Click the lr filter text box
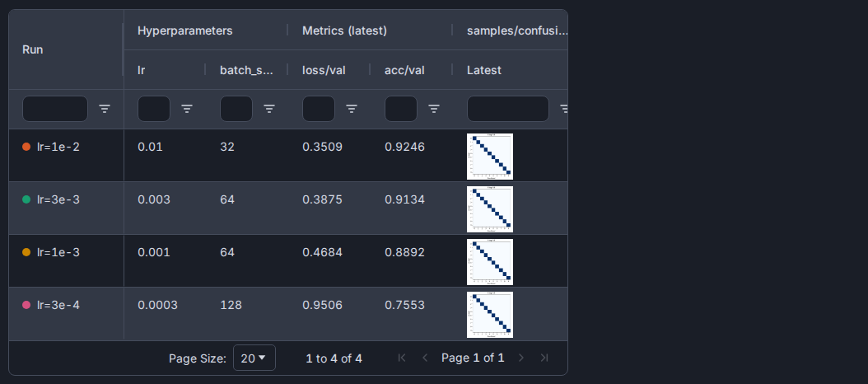 [x=154, y=109]
